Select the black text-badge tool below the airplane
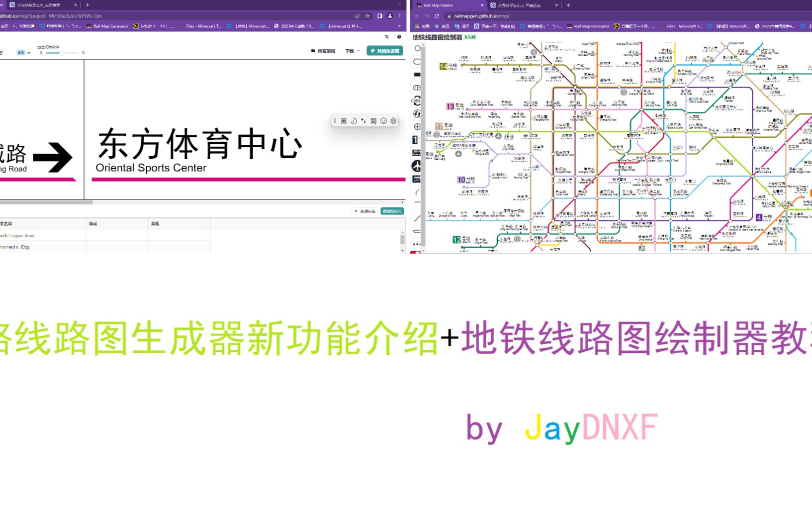This screenshot has width=812, height=508. click(417, 179)
